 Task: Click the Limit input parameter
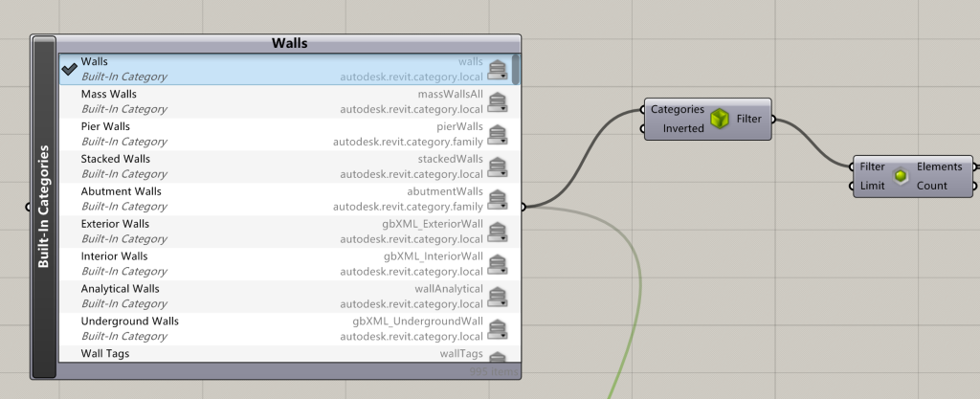pos(872,186)
